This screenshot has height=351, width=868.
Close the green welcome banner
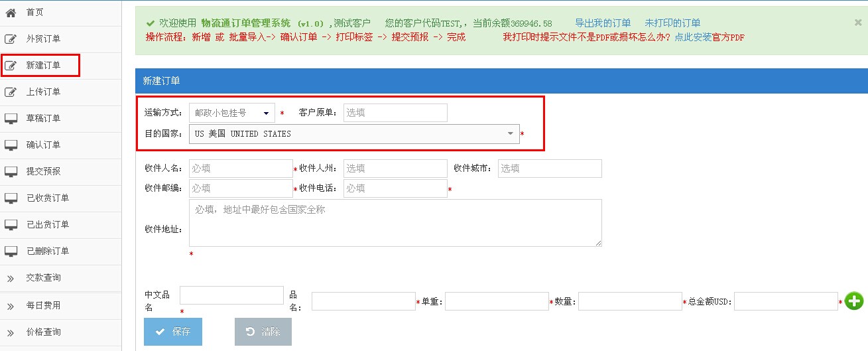point(857,23)
